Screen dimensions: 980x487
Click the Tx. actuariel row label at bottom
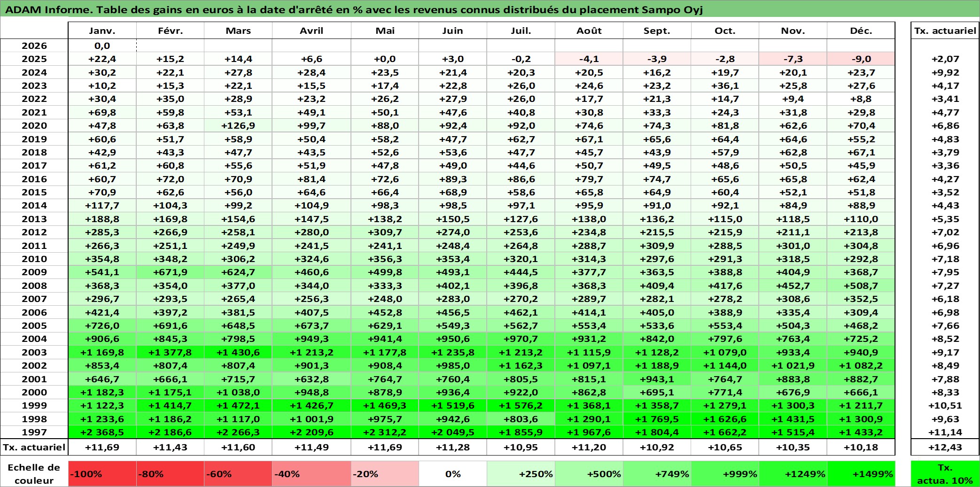(x=34, y=447)
